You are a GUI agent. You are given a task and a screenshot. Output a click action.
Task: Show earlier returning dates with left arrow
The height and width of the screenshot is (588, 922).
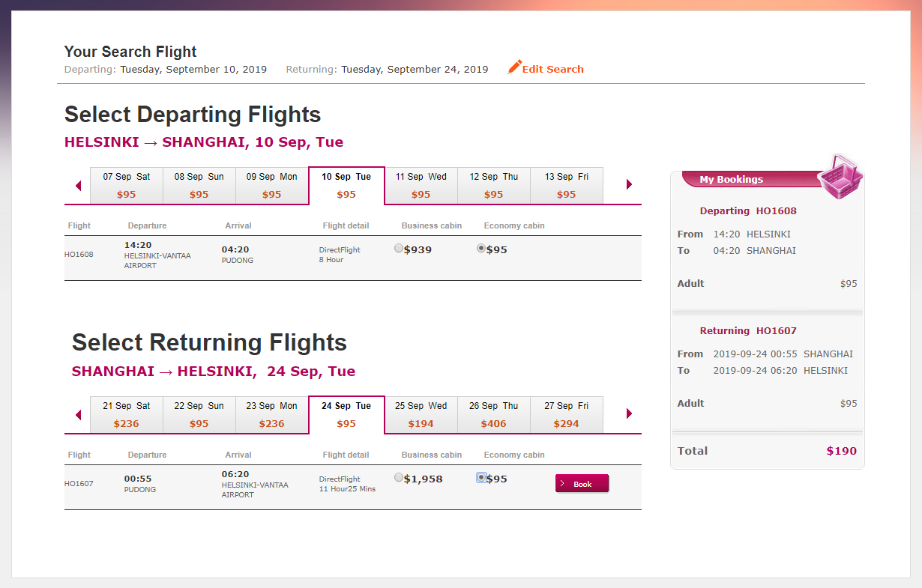point(79,415)
